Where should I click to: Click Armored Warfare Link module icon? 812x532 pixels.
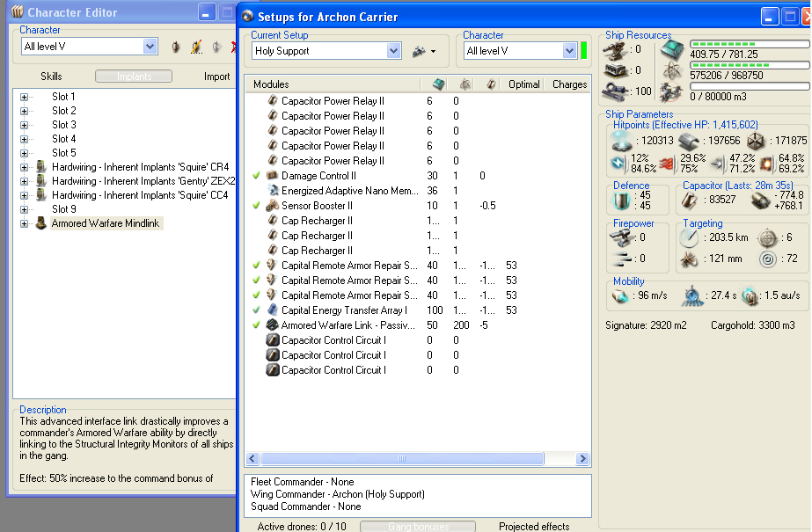(273, 325)
